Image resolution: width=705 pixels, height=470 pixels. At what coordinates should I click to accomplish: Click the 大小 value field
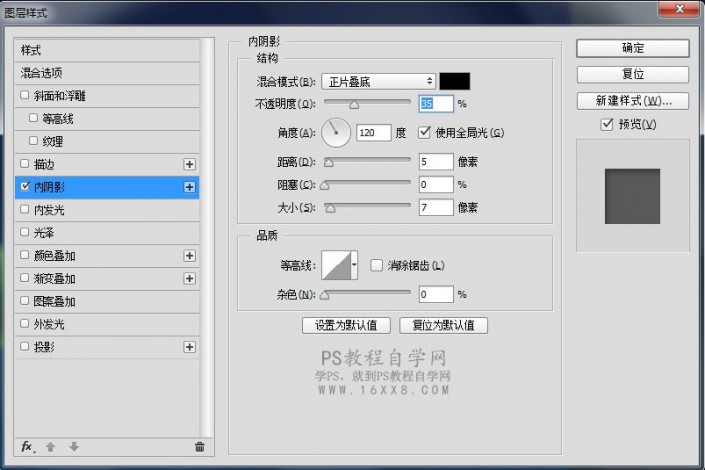click(x=436, y=207)
